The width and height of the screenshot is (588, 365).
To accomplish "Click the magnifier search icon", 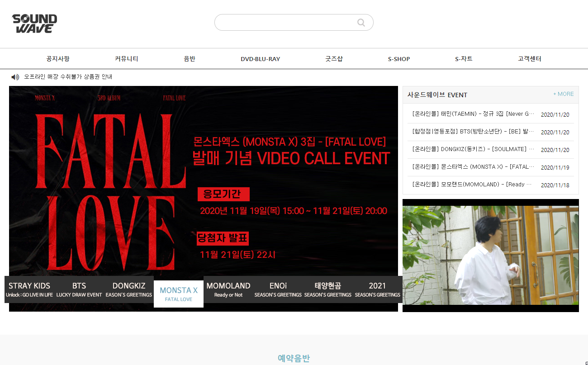I will coord(361,23).
